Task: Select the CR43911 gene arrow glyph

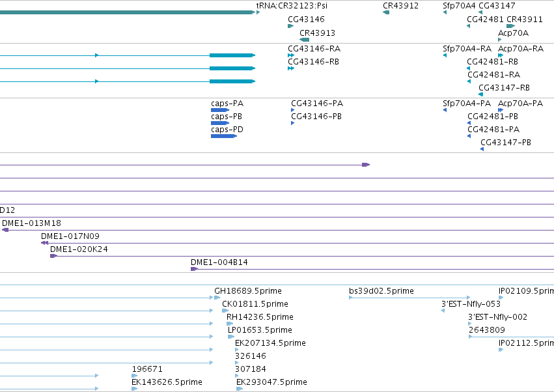Action: pos(510,26)
